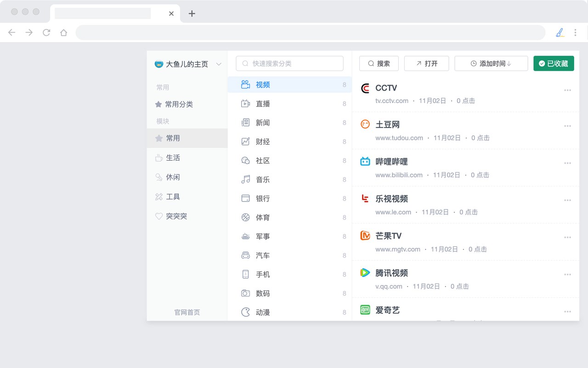Select the 常用 module
Screen dimensions: 588x368
[x=187, y=138]
